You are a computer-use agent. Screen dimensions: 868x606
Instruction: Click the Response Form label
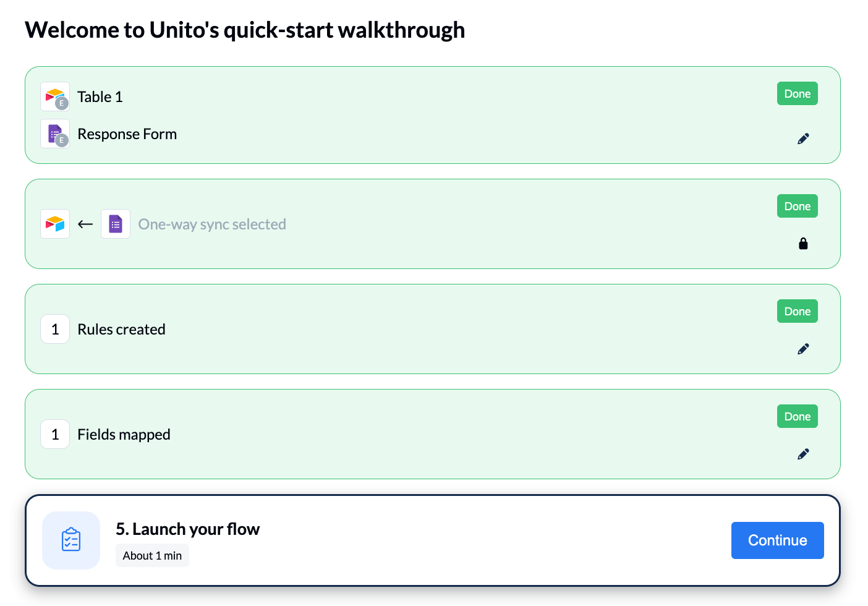(x=127, y=134)
